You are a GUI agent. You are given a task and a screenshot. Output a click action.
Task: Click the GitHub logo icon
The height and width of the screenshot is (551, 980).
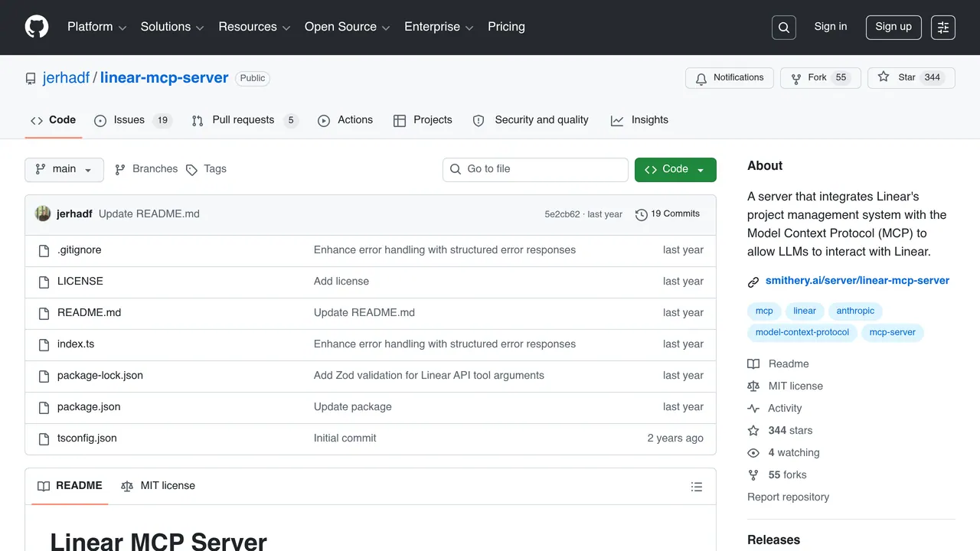click(x=37, y=27)
